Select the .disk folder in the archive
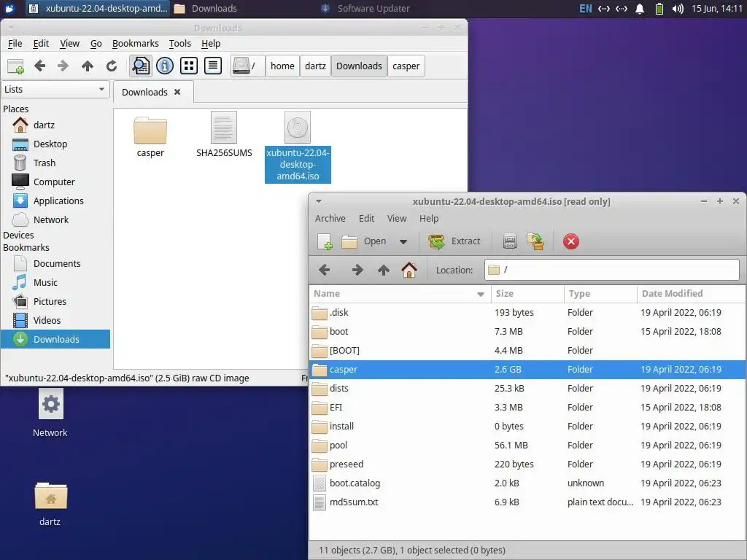Viewport: 747px width, 560px height. click(527, 313)
